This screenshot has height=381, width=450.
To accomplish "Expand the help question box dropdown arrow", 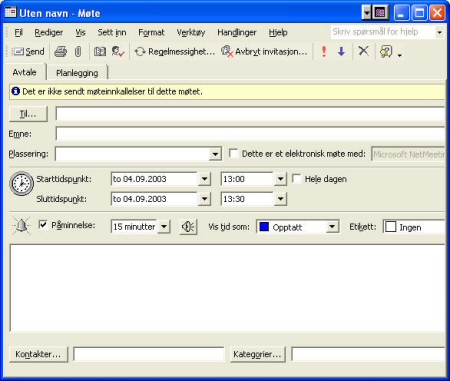I will point(439,32).
